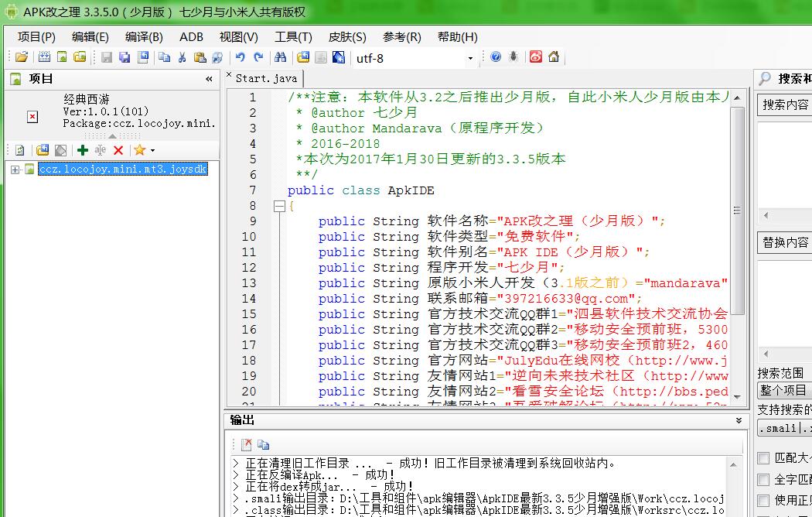Screen dimensions: 812x517
Task: Click the undo arrow icon
Action: [240, 57]
